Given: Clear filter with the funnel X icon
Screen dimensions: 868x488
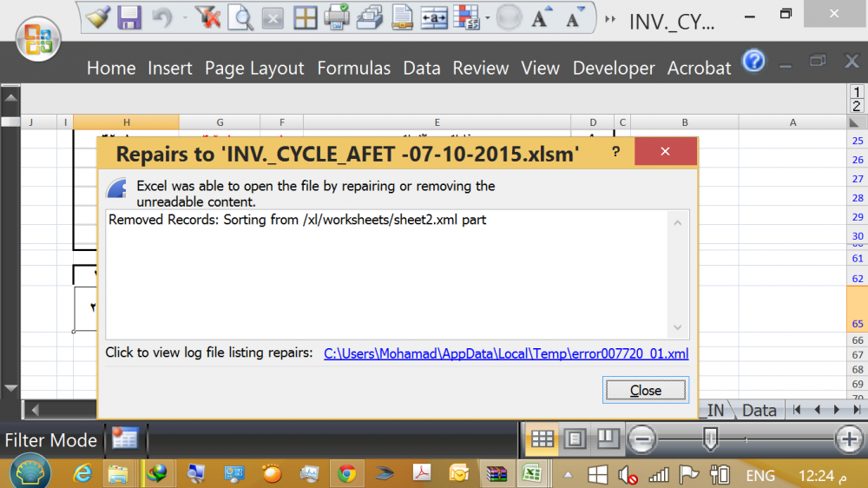Looking at the screenshot, I should (207, 17).
